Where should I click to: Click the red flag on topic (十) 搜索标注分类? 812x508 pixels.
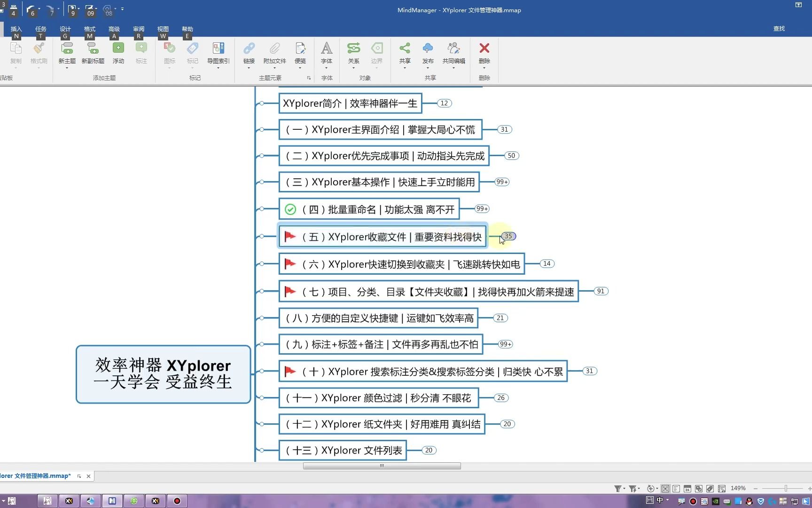point(290,371)
